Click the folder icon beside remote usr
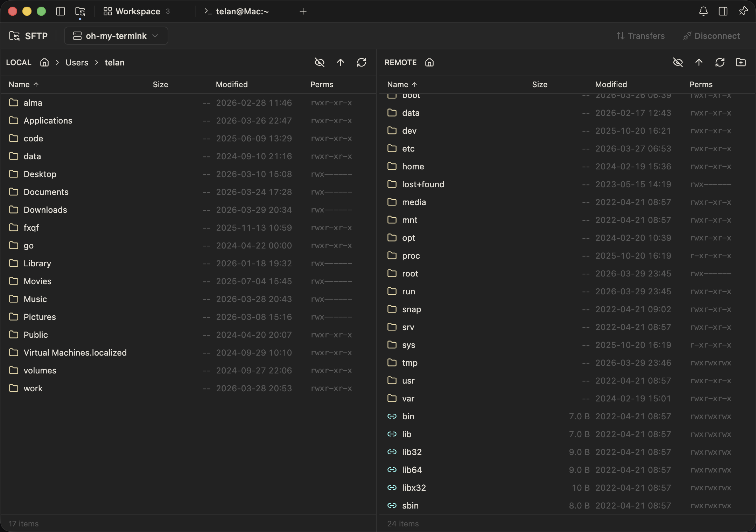Viewport: 756px width, 532px height. [x=392, y=380]
